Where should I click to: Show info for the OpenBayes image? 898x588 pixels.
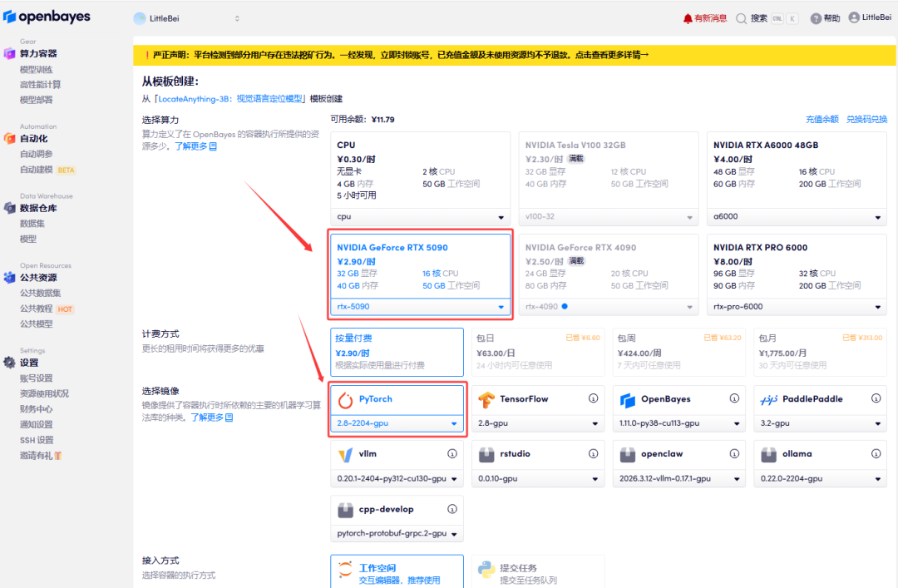point(734,398)
